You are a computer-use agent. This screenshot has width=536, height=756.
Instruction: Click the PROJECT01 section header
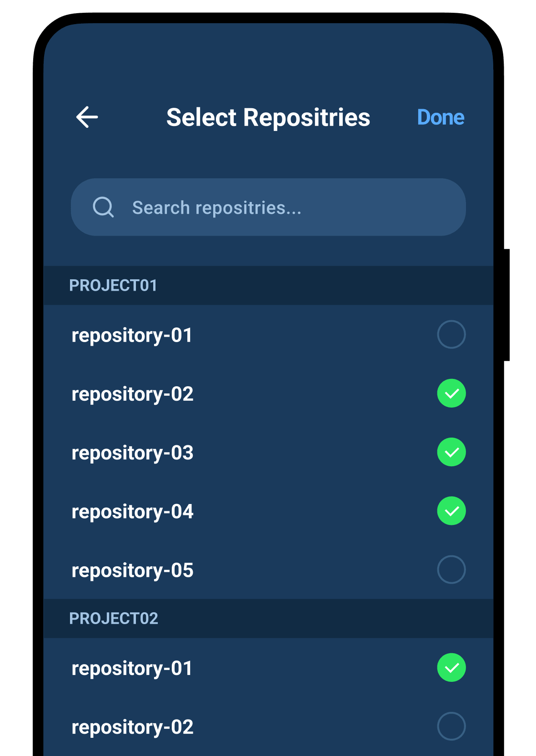113,286
